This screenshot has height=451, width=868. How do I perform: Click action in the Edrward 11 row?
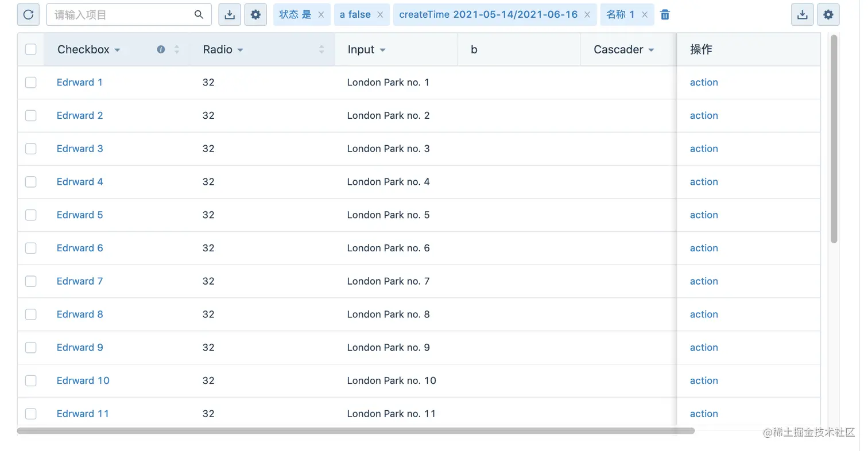coord(704,414)
